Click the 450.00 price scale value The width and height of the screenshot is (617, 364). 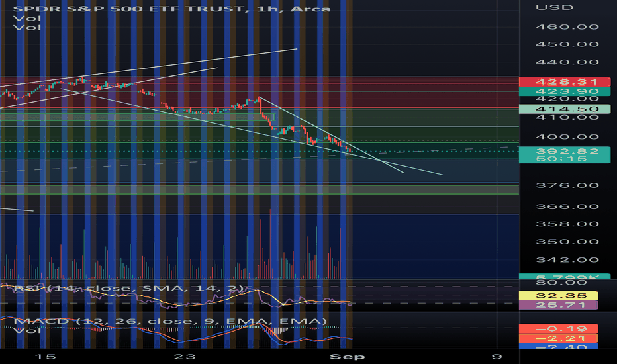pos(567,44)
